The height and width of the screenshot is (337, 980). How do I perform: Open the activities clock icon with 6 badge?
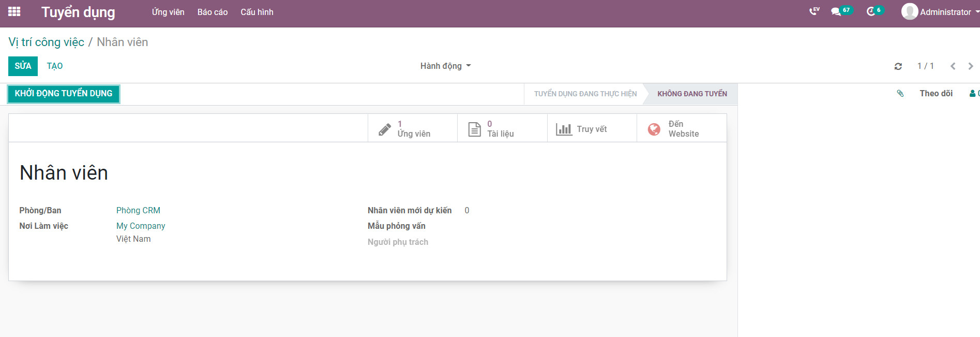pos(871,11)
